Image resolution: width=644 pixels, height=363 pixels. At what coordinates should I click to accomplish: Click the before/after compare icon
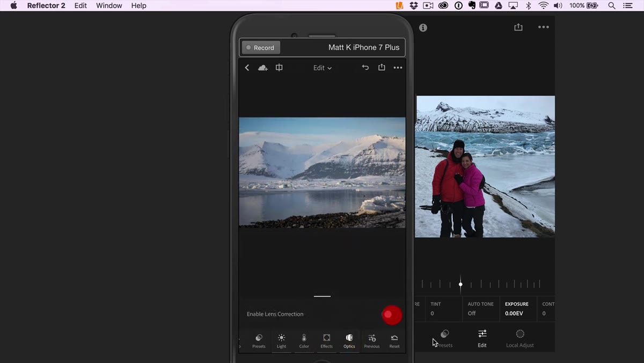(x=279, y=68)
